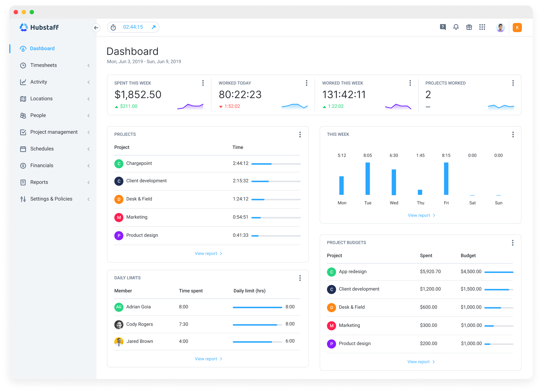This screenshot has width=542, height=392.
Task: Open the Projects panel options menu
Action: click(x=300, y=134)
